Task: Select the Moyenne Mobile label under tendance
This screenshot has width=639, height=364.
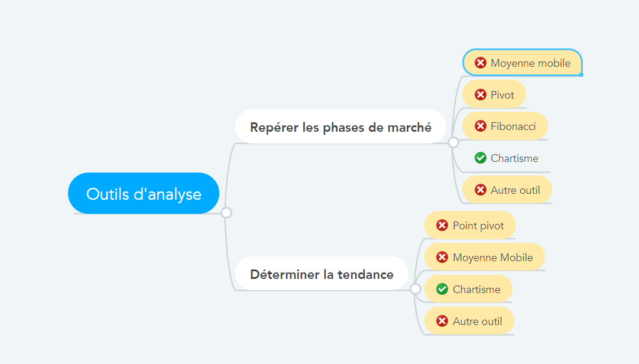Action: 492,257
